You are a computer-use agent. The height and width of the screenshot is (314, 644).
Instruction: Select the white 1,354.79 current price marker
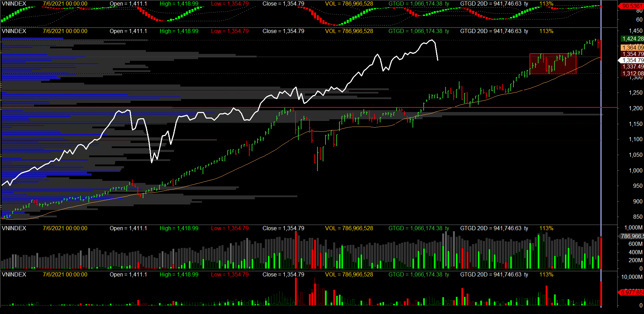click(x=632, y=60)
